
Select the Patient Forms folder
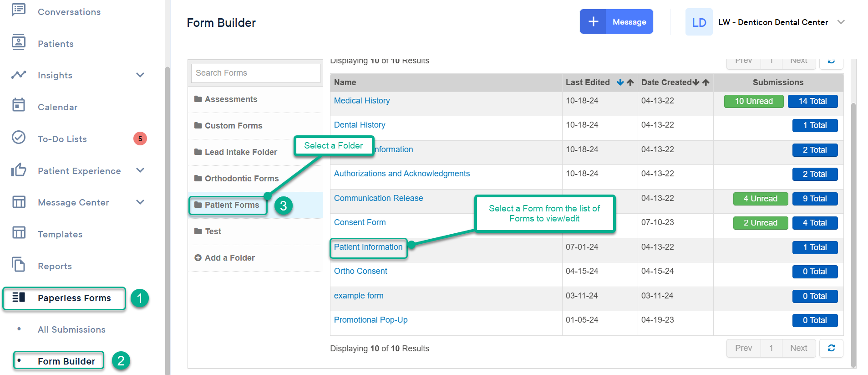(x=232, y=205)
